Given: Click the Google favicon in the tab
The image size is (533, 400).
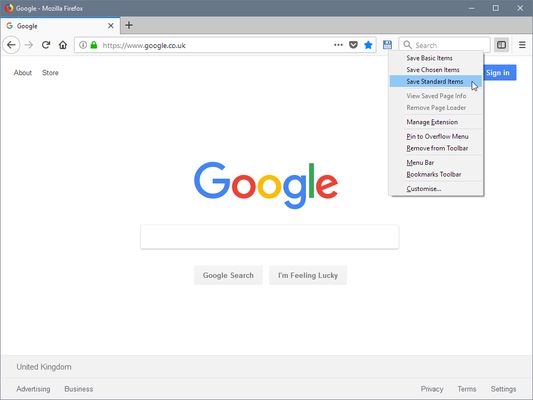Looking at the screenshot, I should 10,25.
